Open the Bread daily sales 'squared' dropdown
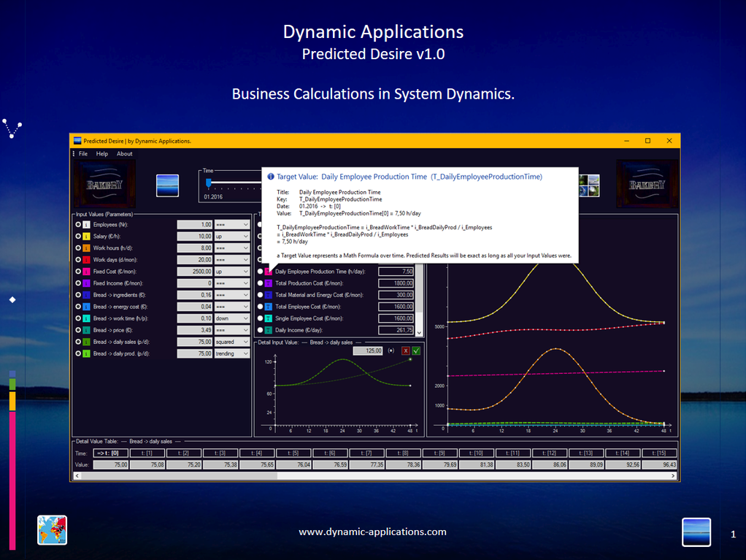746x560 pixels. [x=231, y=342]
